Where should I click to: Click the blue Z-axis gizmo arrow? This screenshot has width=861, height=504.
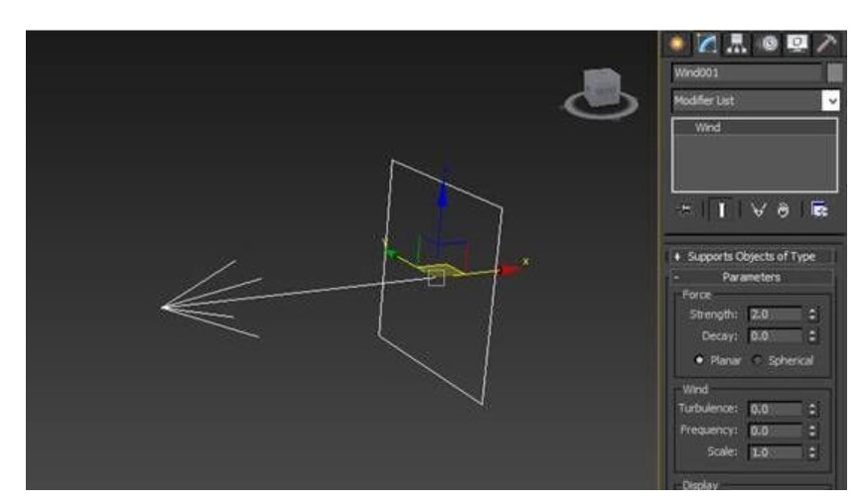pyautogui.click(x=443, y=194)
